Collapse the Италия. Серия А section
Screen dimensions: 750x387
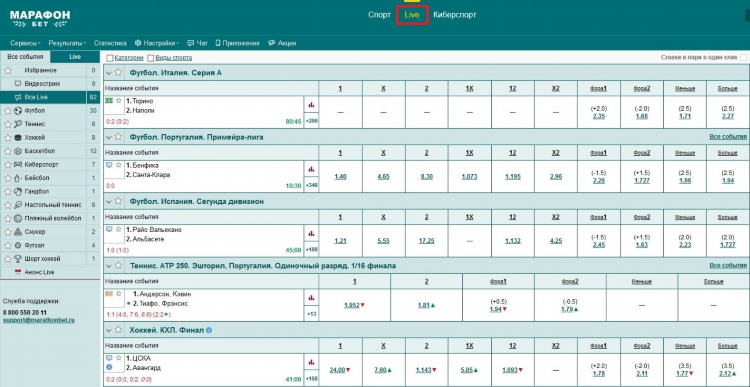tap(109, 73)
